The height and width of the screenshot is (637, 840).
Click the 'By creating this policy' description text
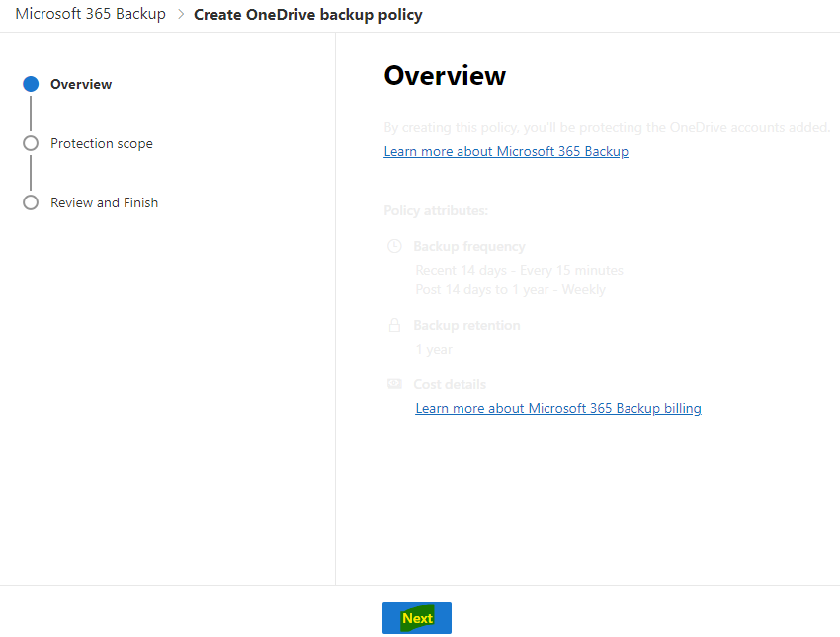(607, 128)
